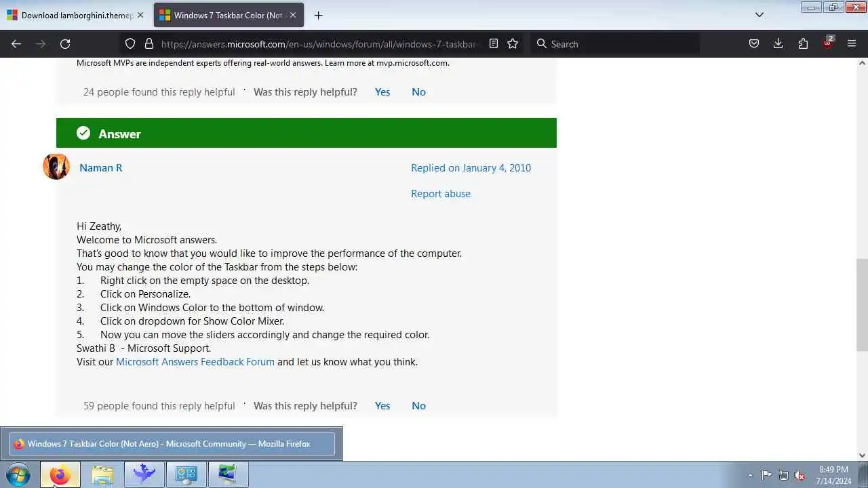Click the Action Center flag icon

[766, 475]
